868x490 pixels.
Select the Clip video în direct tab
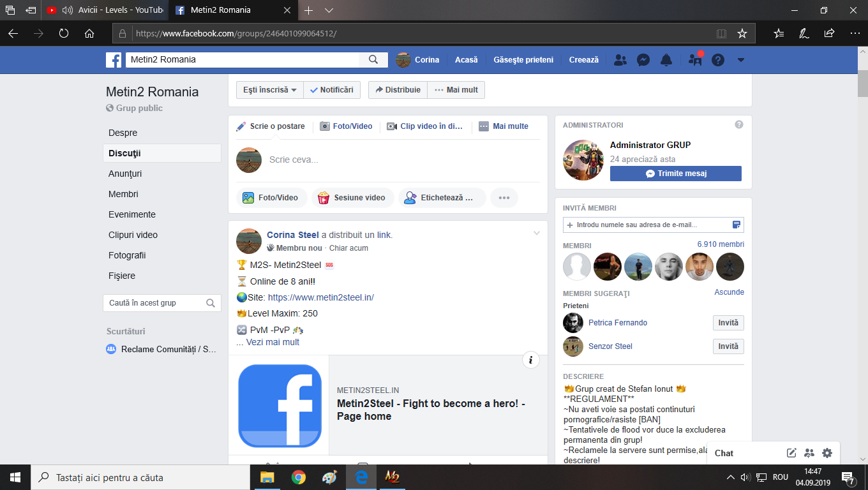point(425,126)
